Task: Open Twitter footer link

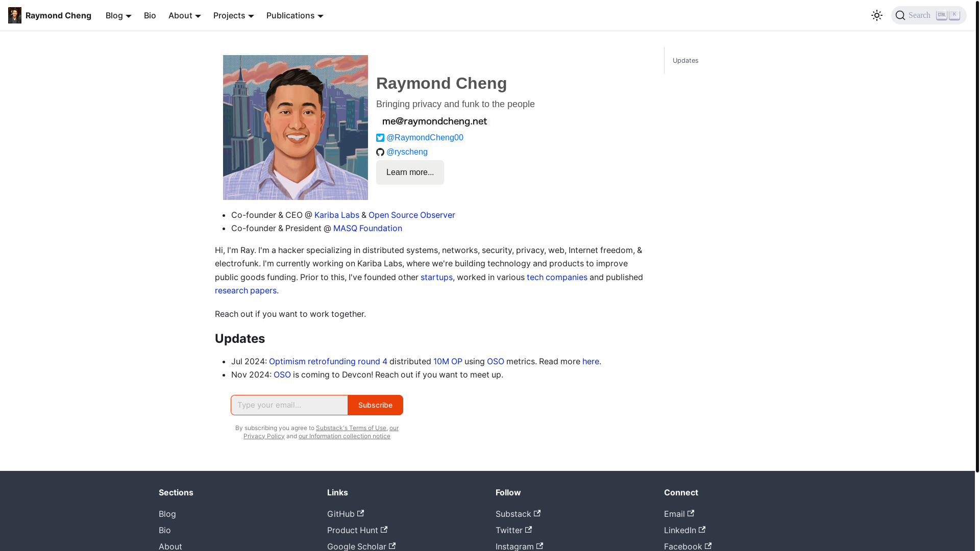Action: point(513,530)
